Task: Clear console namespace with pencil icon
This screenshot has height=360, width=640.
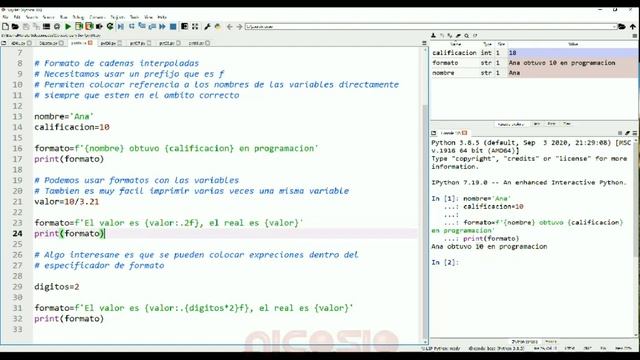Action: 627,133
